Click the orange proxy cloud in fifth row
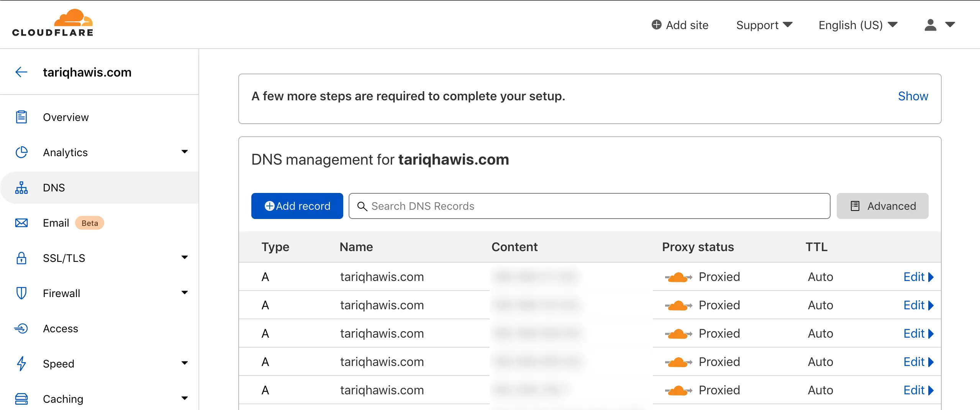The image size is (980, 410). (678, 390)
